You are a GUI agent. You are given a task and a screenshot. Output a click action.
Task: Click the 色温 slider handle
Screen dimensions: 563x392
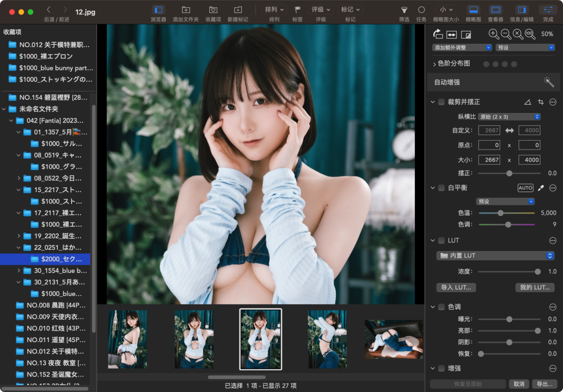pyautogui.click(x=501, y=213)
